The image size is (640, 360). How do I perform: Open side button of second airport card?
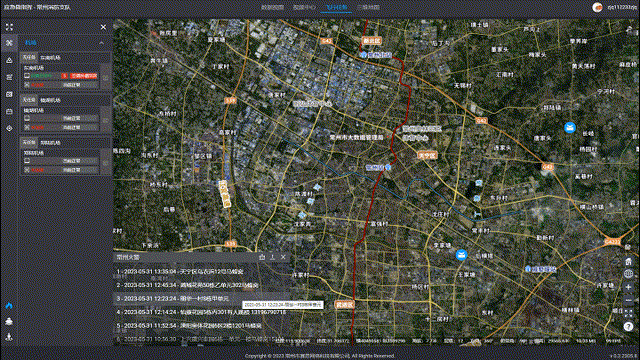pyautogui.click(x=105, y=120)
